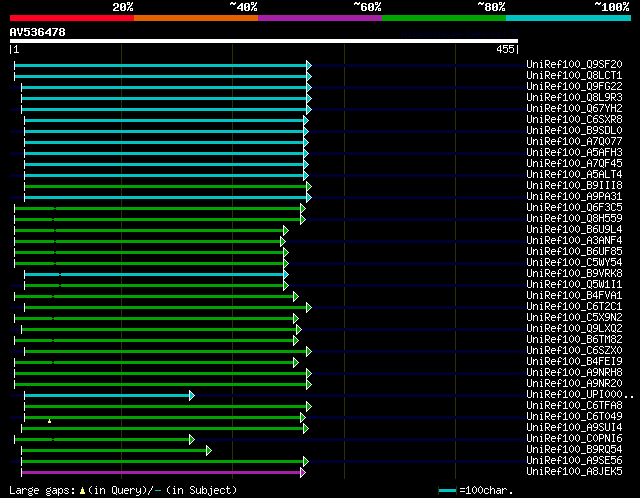
Task: Click the arrowhead ending the Q9LXQ2 bar
Action: click(x=299, y=329)
